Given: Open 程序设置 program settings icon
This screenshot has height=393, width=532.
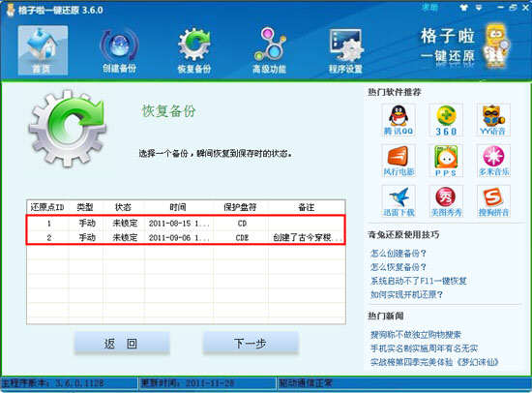Looking at the screenshot, I should pyautogui.click(x=345, y=51).
